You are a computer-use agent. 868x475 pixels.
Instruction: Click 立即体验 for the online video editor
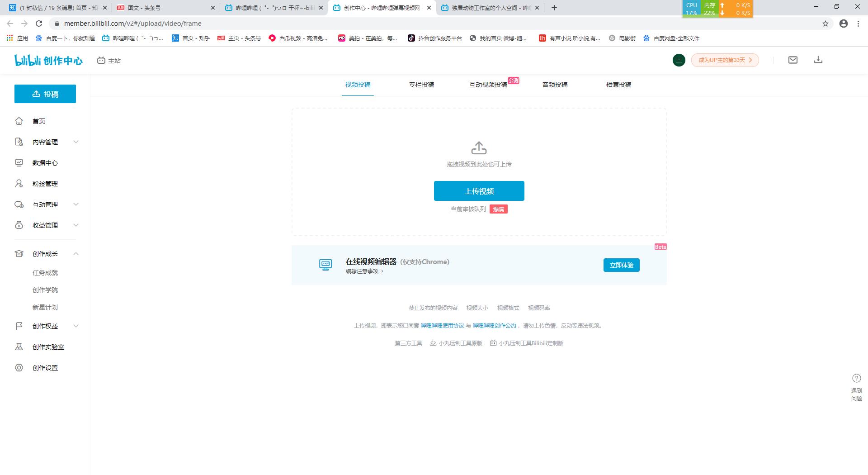pyautogui.click(x=621, y=265)
